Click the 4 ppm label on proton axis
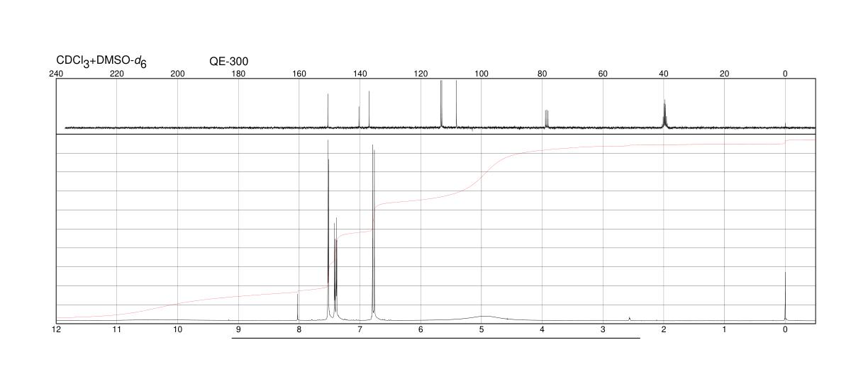The height and width of the screenshot is (374, 868). 542,329
